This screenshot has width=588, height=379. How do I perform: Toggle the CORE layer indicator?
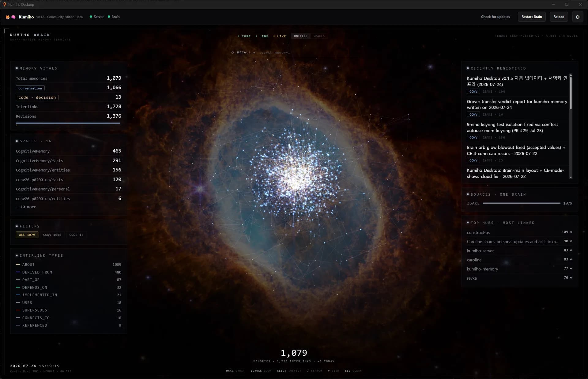coord(244,36)
